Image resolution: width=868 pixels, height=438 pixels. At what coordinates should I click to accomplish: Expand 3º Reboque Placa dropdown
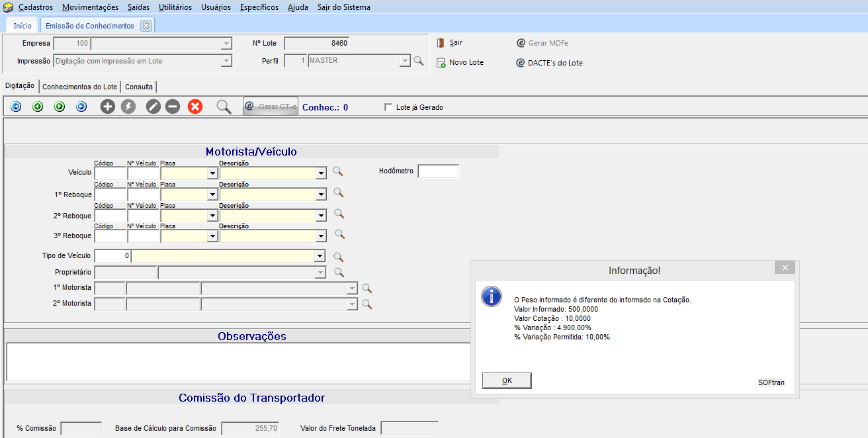click(x=212, y=236)
